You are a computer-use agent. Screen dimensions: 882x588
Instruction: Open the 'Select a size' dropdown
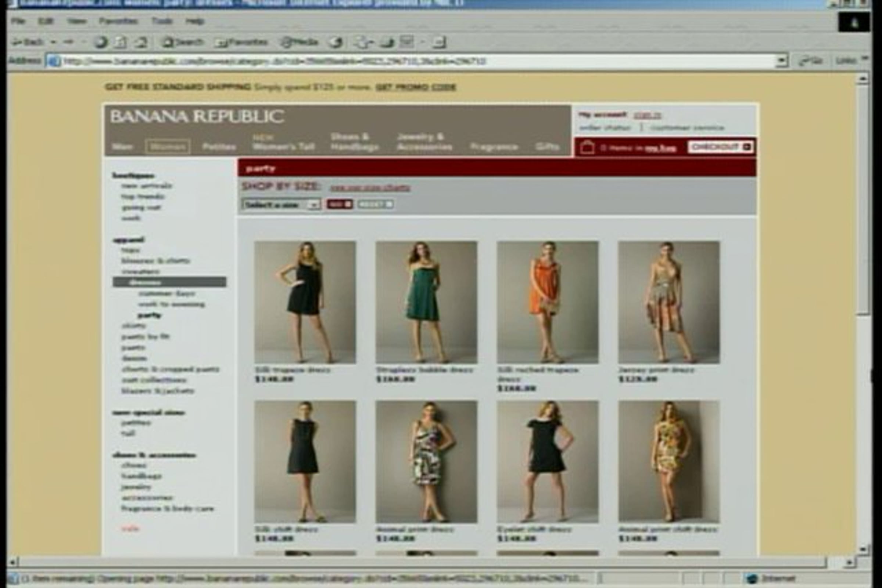[282, 205]
